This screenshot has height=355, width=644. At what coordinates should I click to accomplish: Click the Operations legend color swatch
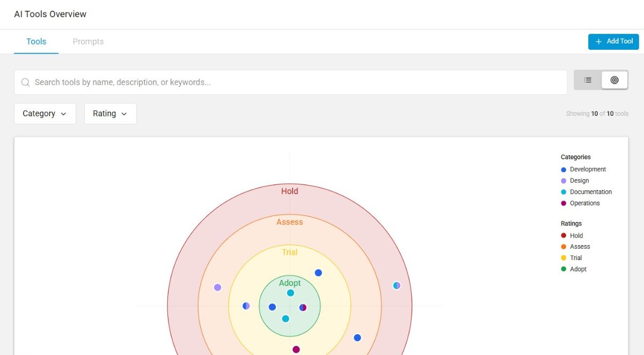click(x=563, y=203)
